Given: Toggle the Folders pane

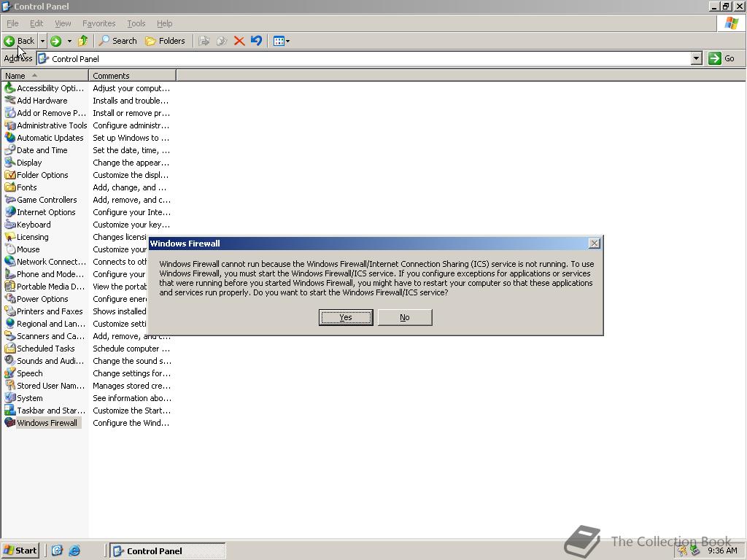Looking at the screenshot, I should [x=165, y=41].
